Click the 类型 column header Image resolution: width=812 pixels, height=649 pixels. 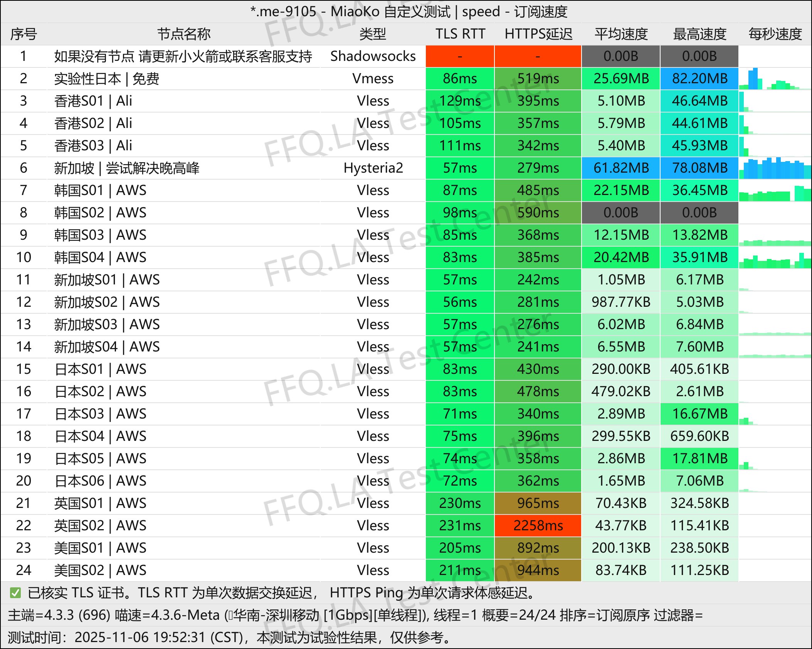[373, 34]
